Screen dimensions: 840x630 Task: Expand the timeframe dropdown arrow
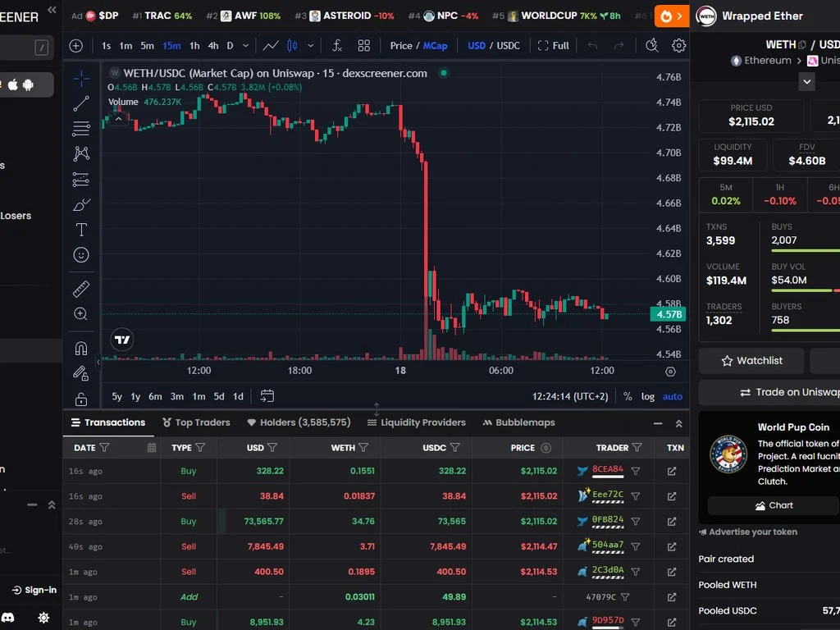(246, 46)
